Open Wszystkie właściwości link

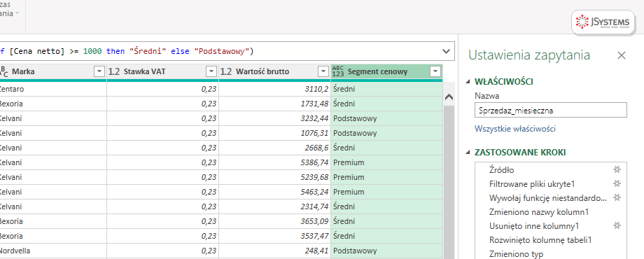(515, 129)
